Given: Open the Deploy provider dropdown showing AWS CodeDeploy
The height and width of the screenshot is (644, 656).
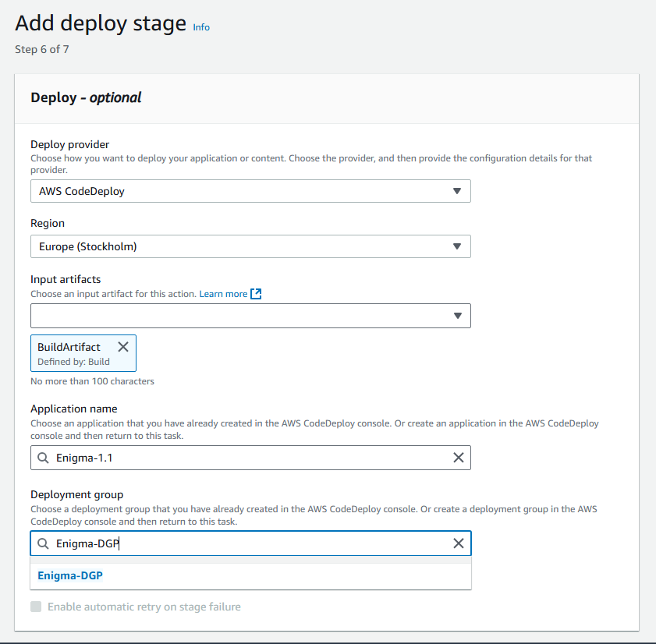Looking at the screenshot, I should (x=250, y=191).
